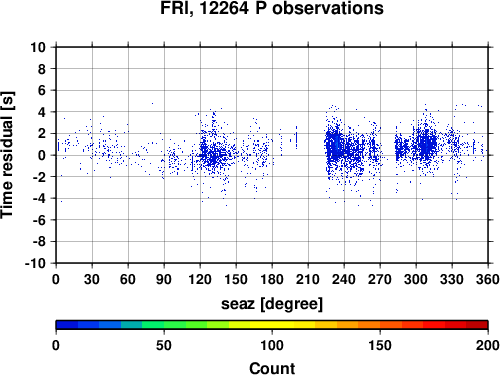Click the yellow section of the colorbar

[272, 325]
